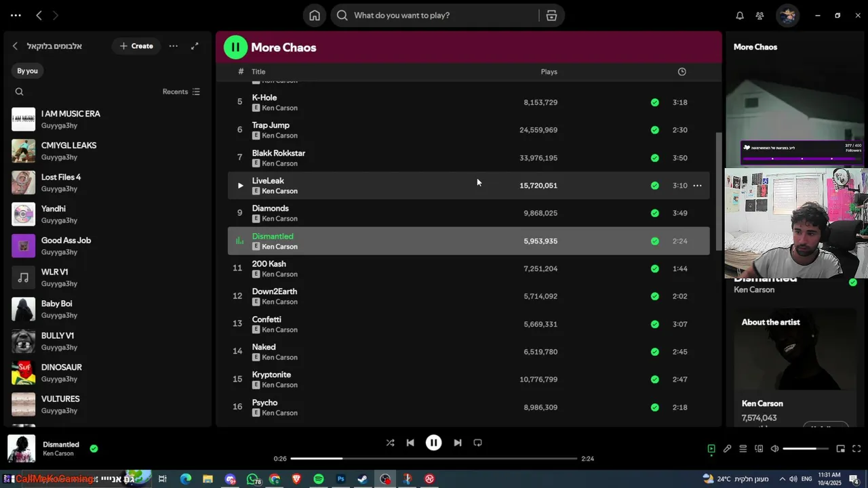Open More Chaos title in right panel
The width and height of the screenshot is (868, 488).
coord(755,47)
